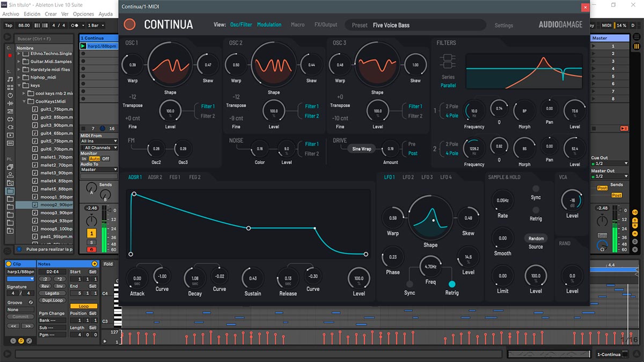Image resolution: width=644 pixels, height=362 pixels.
Task: Open the Plug-ins icon in browser
Action: [x=10, y=127]
